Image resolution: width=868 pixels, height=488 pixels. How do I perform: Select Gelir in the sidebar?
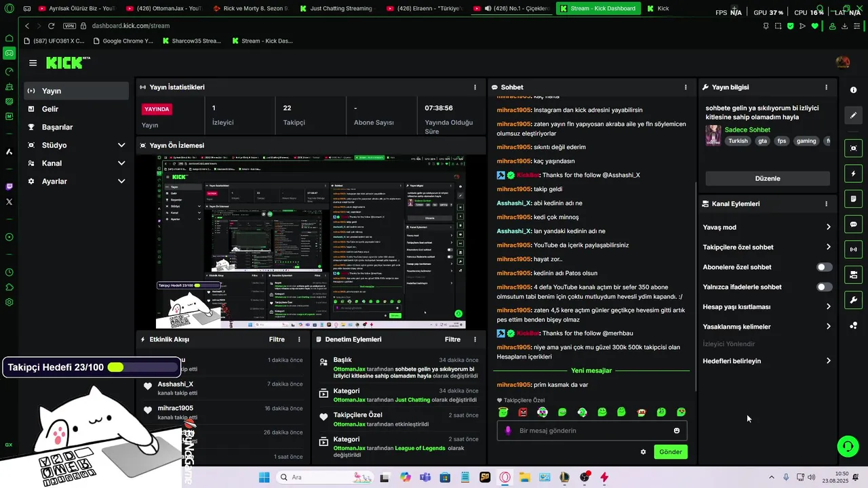77,109
